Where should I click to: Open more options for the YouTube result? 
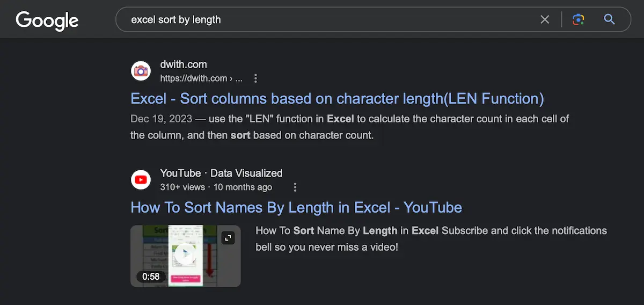295,187
